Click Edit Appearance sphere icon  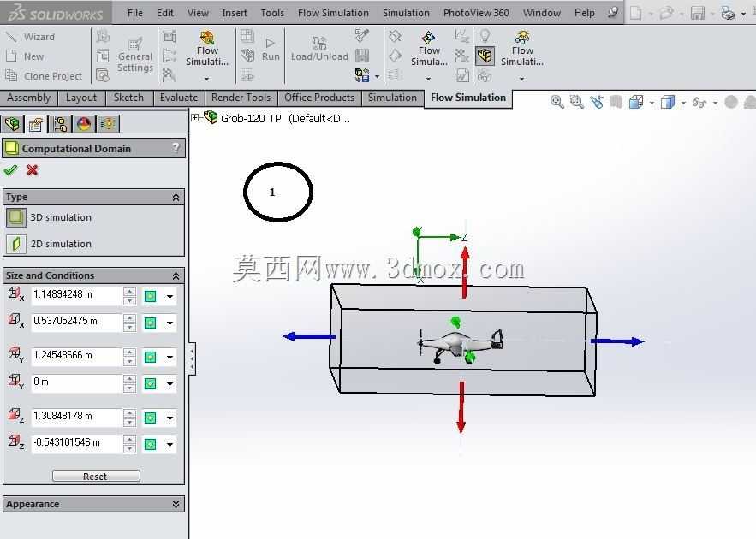731,102
